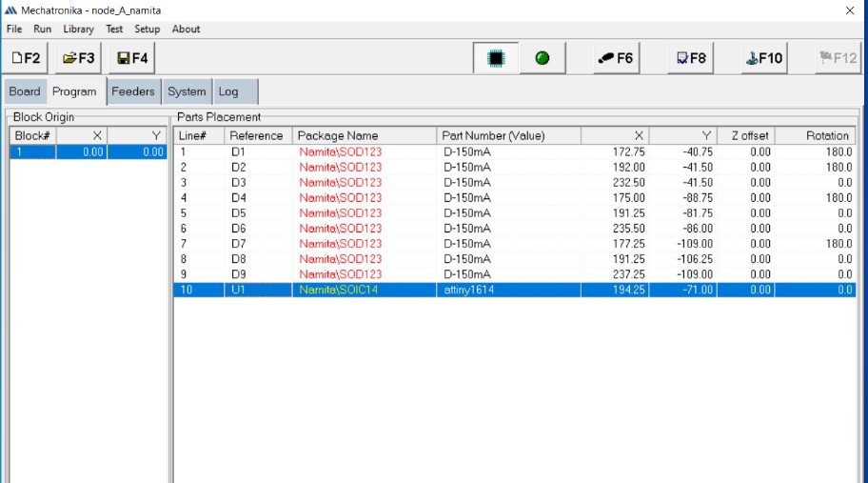The image size is (868, 483).
Task: Open the About menu
Action: point(186,29)
